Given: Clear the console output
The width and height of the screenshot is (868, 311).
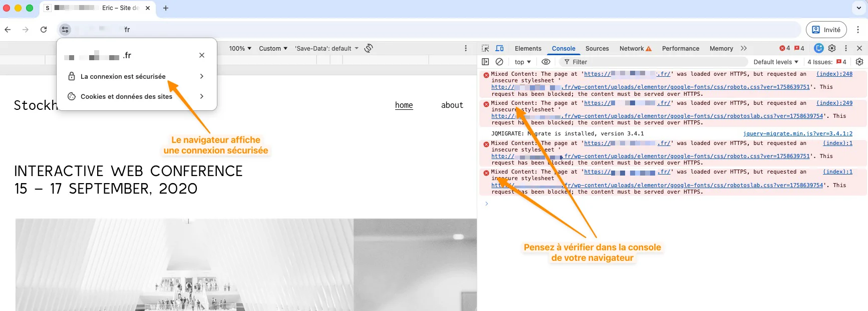Looking at the screenshot, I should (x=499, y=62).
